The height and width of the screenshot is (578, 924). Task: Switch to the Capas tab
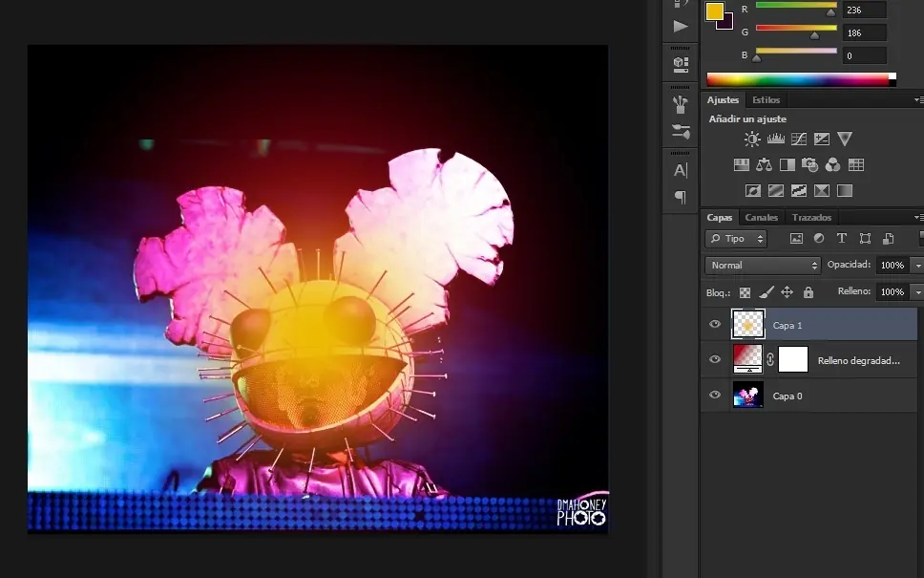720,217
